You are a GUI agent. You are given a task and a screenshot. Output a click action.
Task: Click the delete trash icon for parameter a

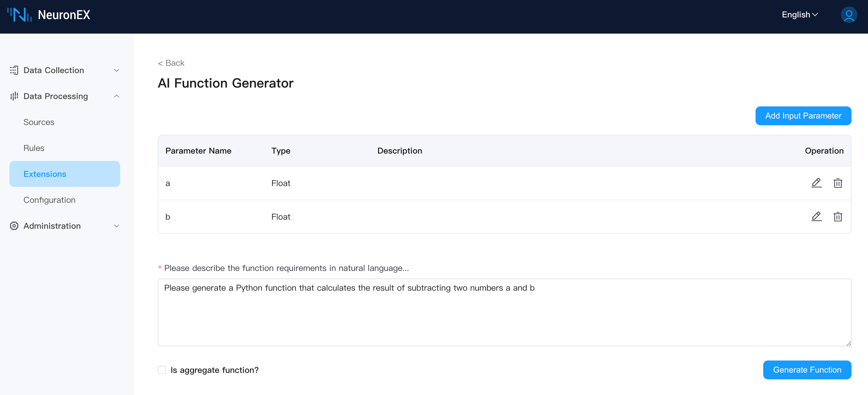pyautogui.click(x=838, y=183)
